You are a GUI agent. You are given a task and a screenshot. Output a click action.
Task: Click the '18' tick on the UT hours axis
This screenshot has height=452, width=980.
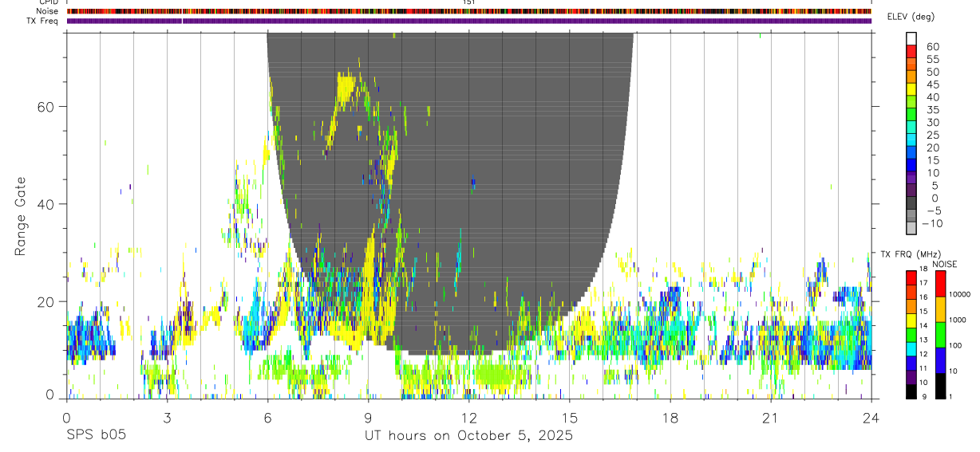(x=670, y=417)
